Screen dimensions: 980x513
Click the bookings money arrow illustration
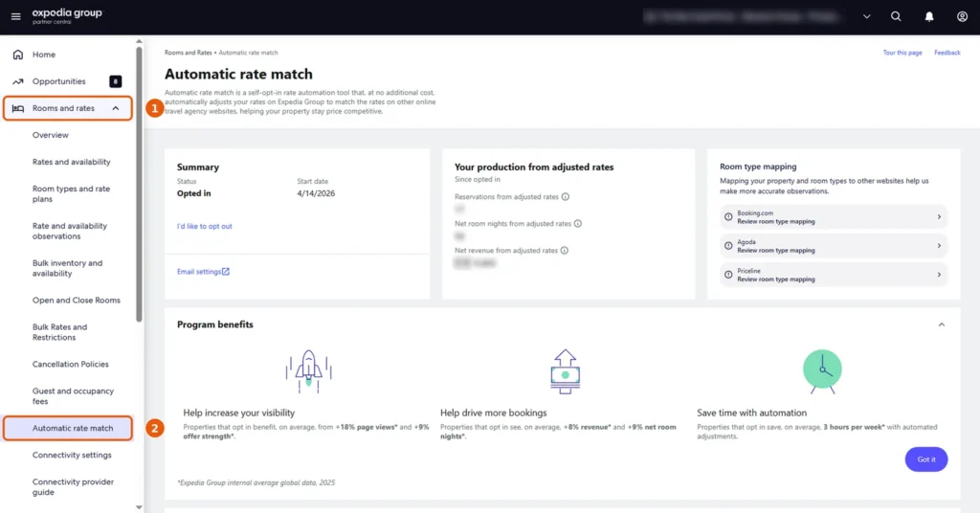point(565,371)
